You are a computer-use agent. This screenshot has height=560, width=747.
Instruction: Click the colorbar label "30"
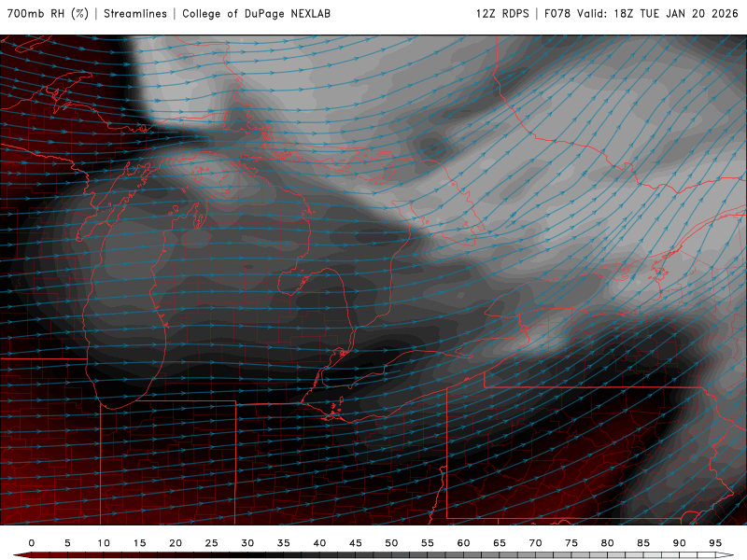[x=247, y=543]
